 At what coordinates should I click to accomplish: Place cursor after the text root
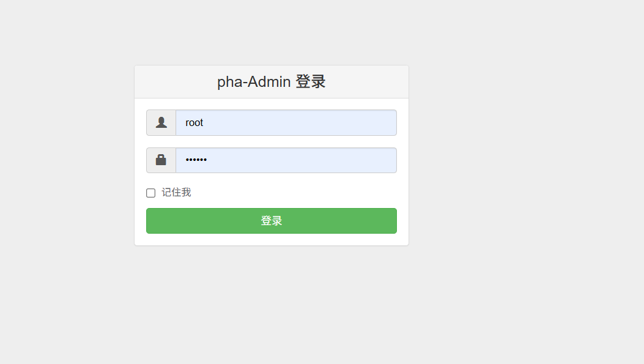click(x=204, y=122)
